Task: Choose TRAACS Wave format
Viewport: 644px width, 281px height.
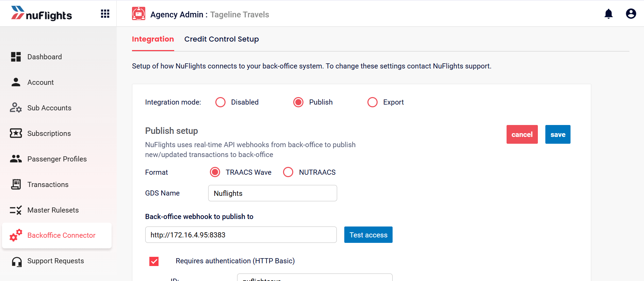Action: click(215, 172)
